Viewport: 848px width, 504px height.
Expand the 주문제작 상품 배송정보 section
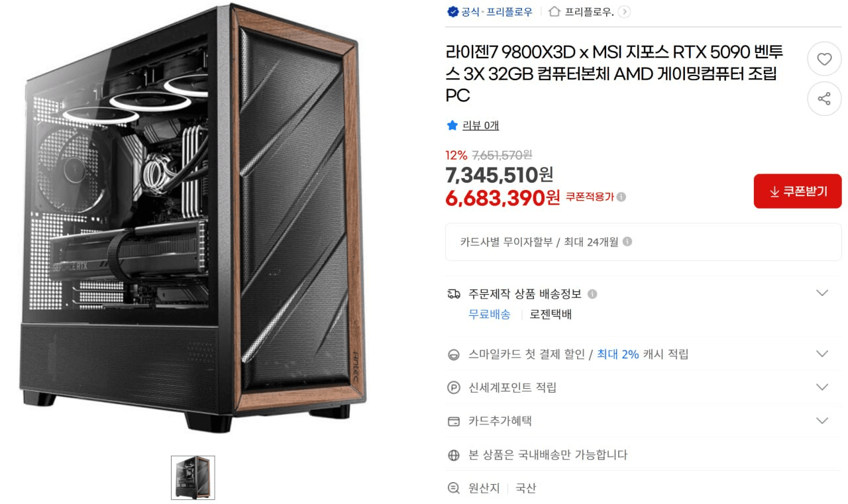[822, 293]
